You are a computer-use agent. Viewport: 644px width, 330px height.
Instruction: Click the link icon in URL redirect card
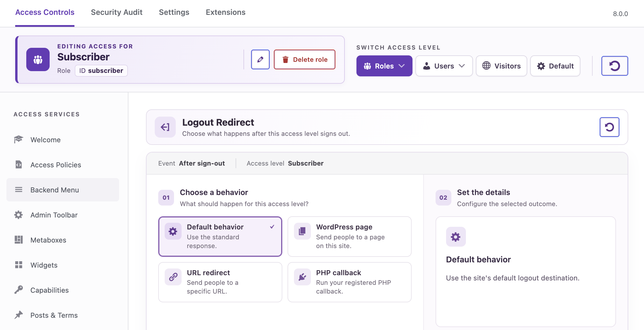pyautogui.click(x=173, y=277)
